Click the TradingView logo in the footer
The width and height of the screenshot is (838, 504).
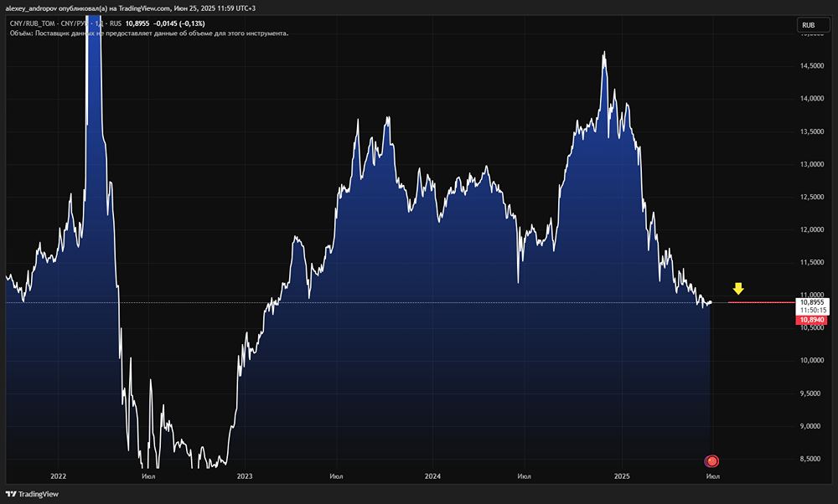(x=32, y=494)
